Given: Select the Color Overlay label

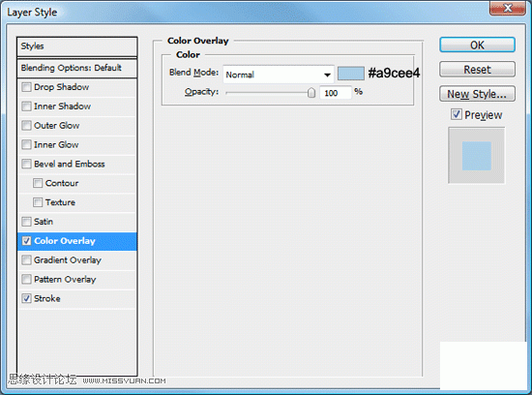Looking at the screenshot, I should click(x=65, y=241).
